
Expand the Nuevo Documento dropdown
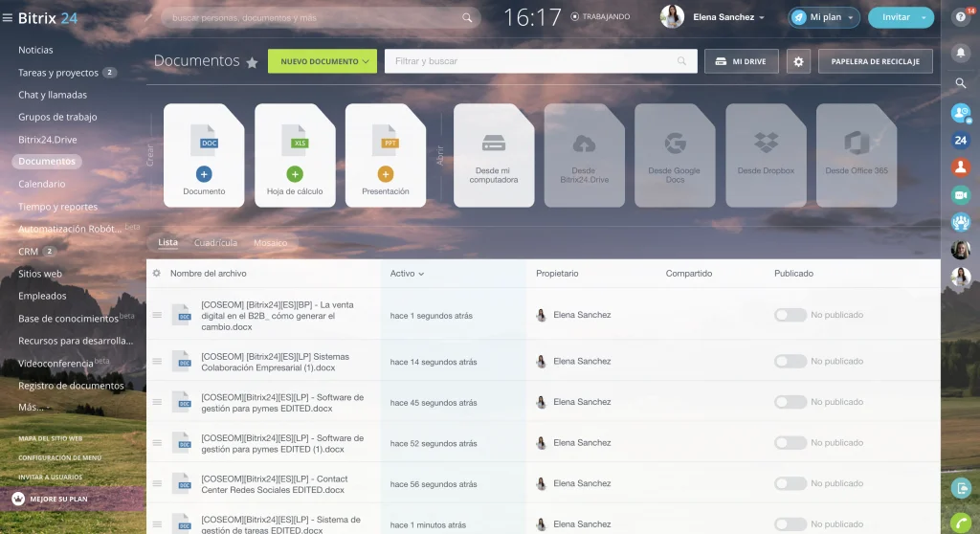tap(367, 61)
